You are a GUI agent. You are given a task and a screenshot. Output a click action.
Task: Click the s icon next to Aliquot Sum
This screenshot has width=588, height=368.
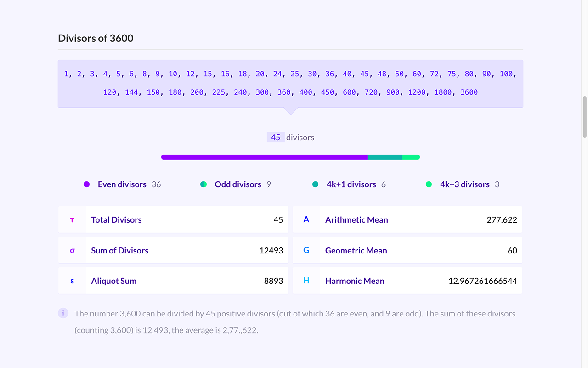[x=72, y=281]
